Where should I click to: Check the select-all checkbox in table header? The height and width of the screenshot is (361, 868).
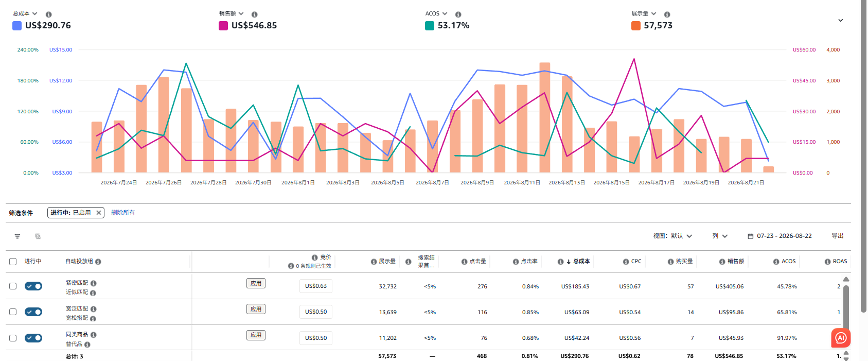tap(13, 262)
